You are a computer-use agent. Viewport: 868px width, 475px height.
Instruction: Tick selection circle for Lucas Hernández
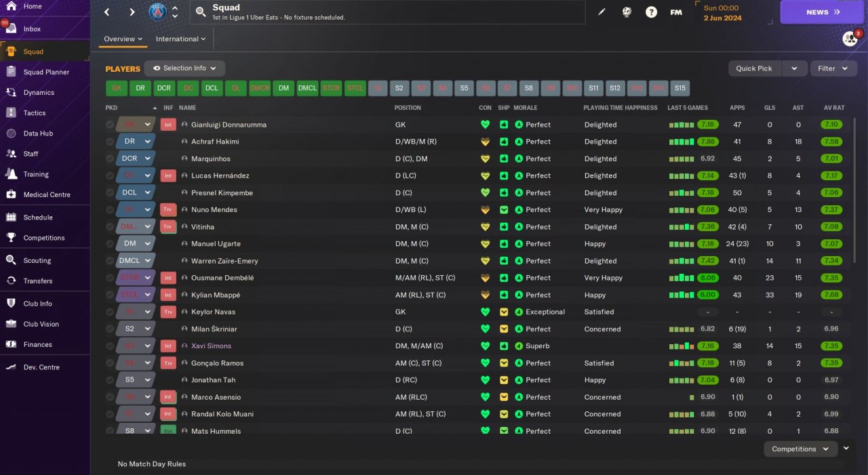[110, 175]
